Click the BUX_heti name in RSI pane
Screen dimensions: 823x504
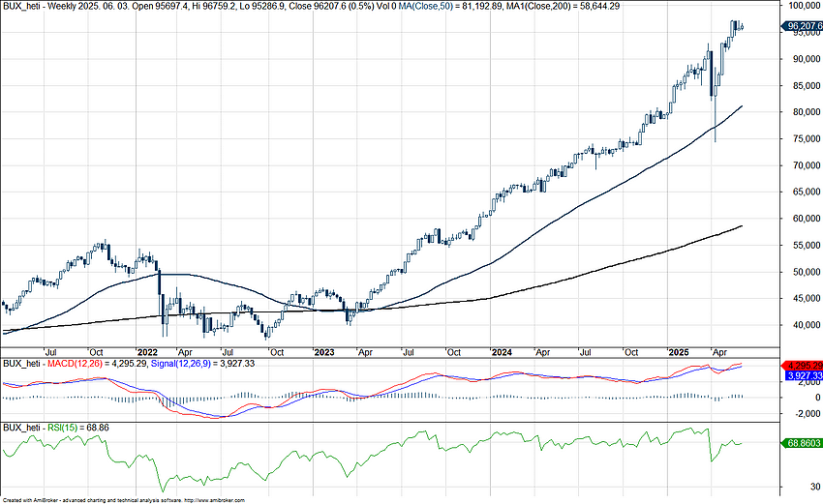click(x=21, y=428)
